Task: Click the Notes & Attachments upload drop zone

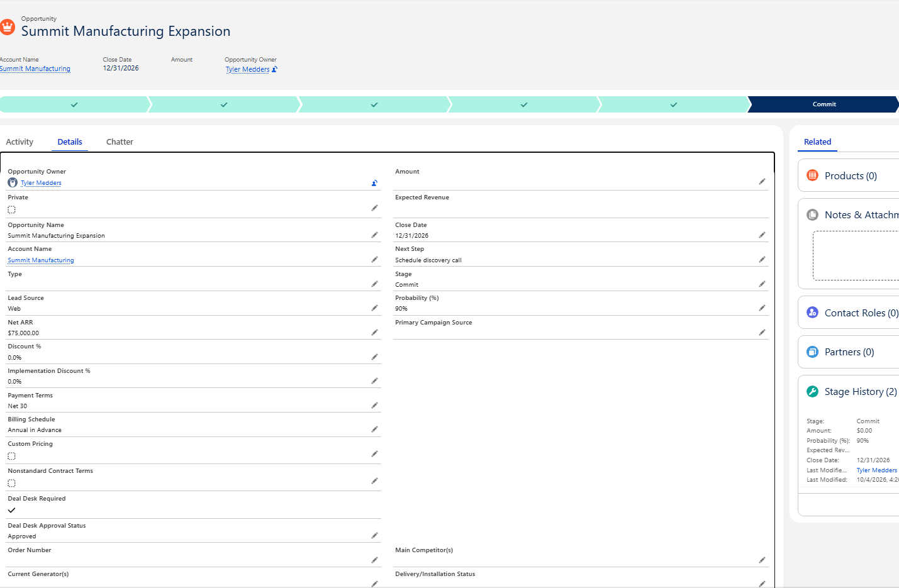Action: point(856,255)
